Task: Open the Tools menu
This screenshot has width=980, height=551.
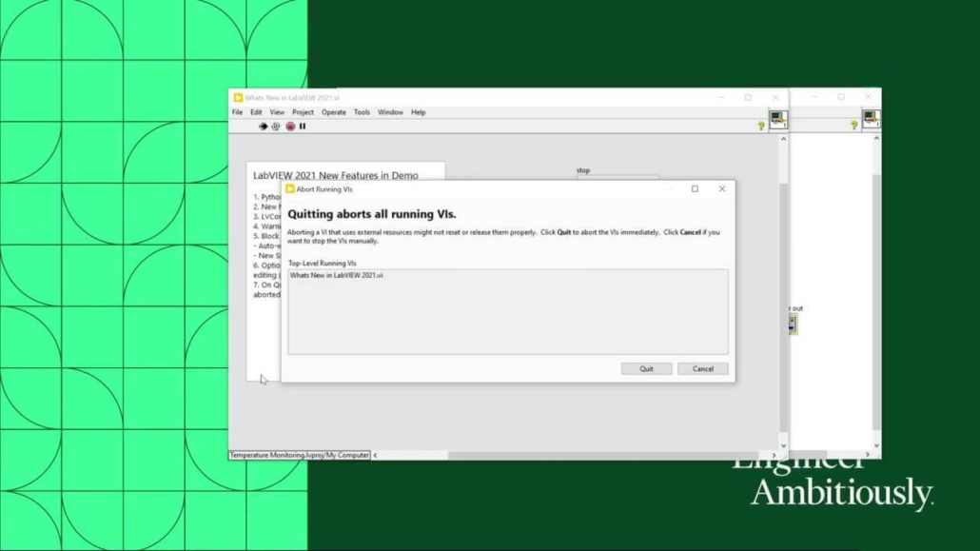Action: point(362,112)
